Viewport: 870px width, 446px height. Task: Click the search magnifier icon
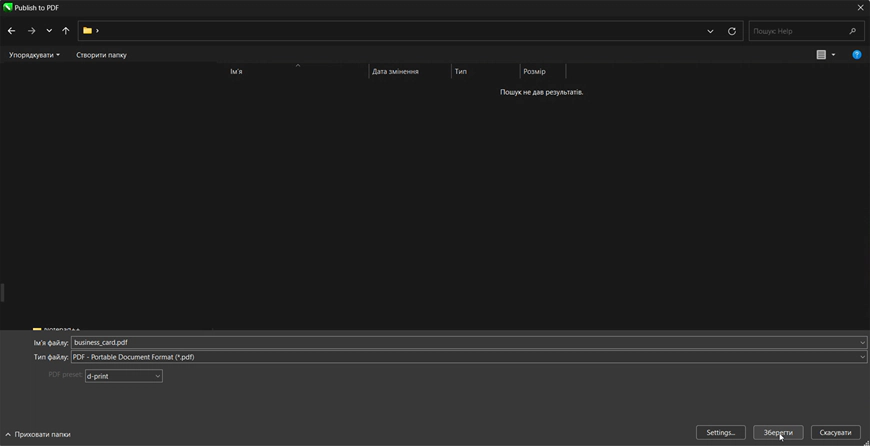coord(853,31)
